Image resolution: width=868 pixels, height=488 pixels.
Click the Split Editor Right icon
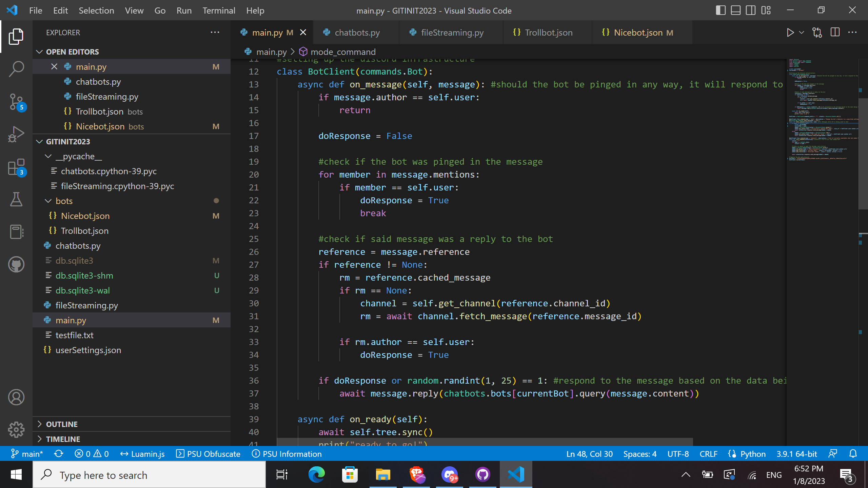pyautogui.click(x=835, y=33)
